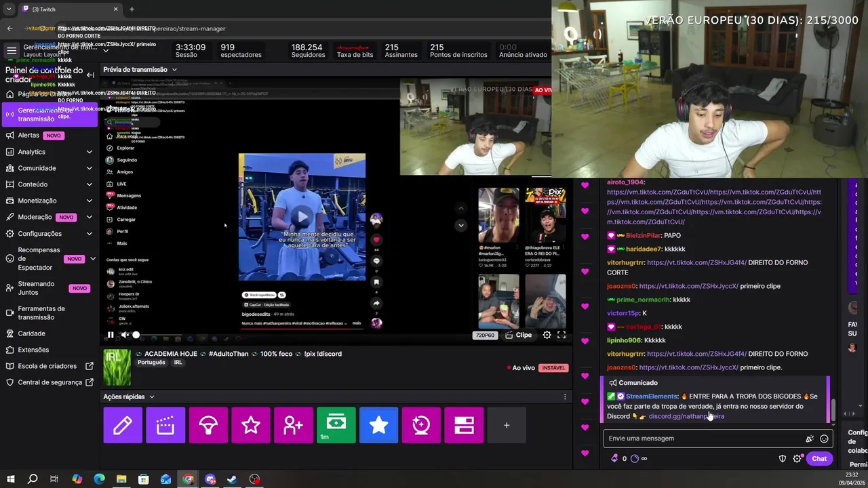Open the Prévia de transmissão dropdown
868x488 pixels.
point(140,69)
